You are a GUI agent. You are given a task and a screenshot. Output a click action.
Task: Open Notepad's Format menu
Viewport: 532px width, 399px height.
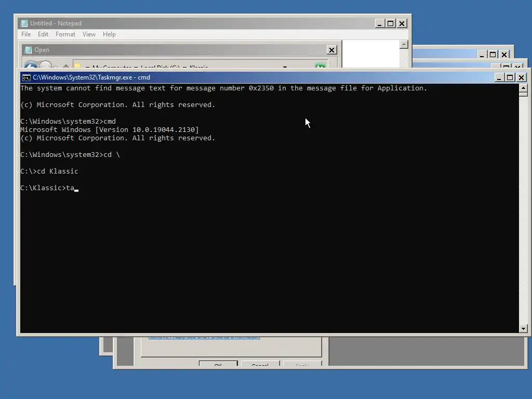(x=65, y=34)
